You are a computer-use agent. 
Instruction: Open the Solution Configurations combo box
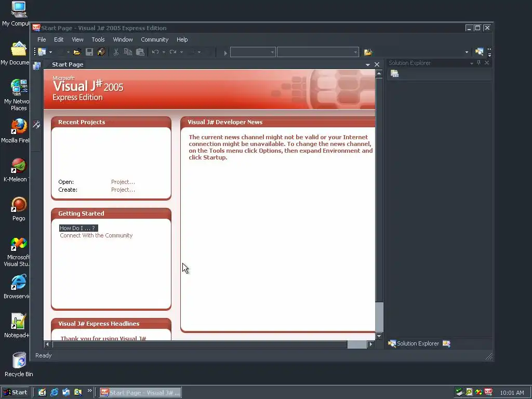[x=253, y=52]
